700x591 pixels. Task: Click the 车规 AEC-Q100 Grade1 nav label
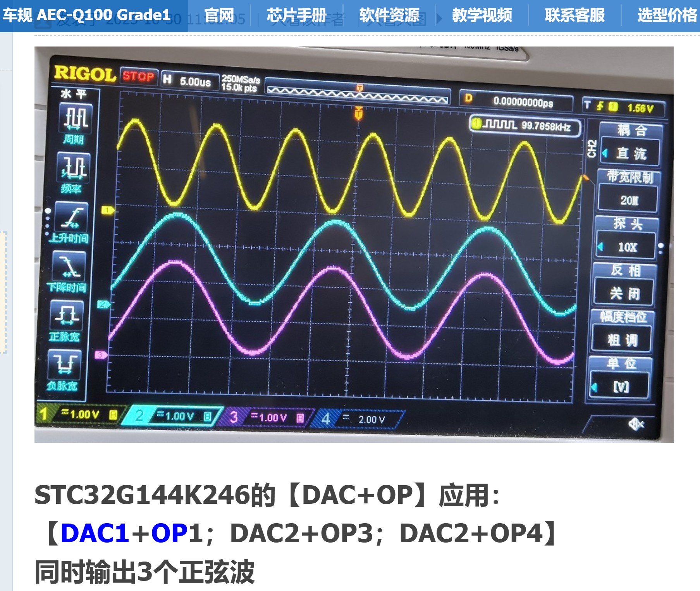pyautogui.click(x=87, y=16)
